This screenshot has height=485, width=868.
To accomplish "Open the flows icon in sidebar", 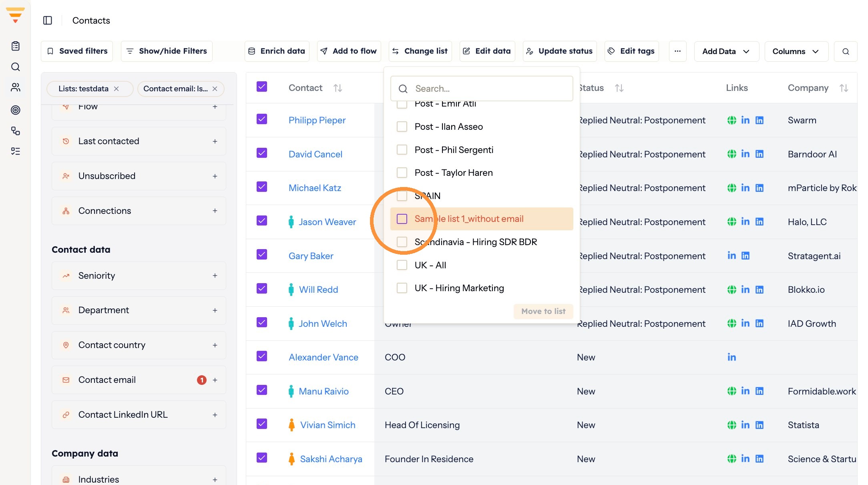I will [x=16, y=131].
